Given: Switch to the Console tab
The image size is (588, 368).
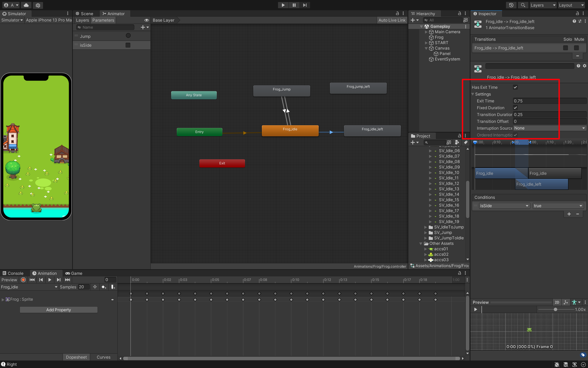Looking at the screenshot, I should click(x=13, y=273).
